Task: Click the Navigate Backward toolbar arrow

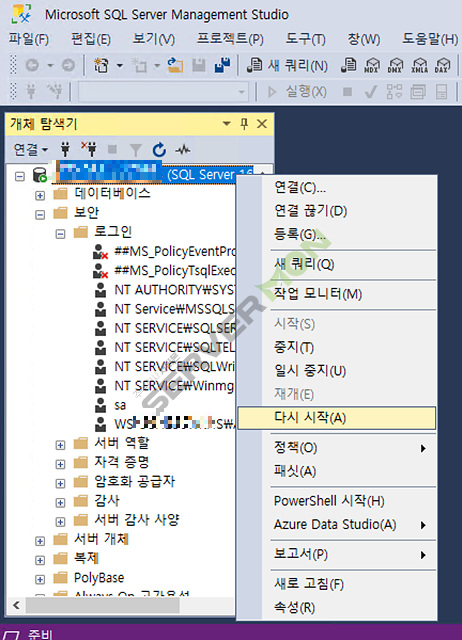Action: tap(32, 65)
